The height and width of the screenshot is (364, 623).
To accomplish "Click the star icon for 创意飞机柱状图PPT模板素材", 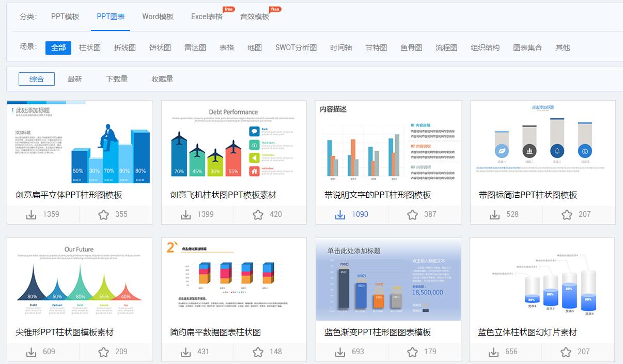I will [256, 214].
